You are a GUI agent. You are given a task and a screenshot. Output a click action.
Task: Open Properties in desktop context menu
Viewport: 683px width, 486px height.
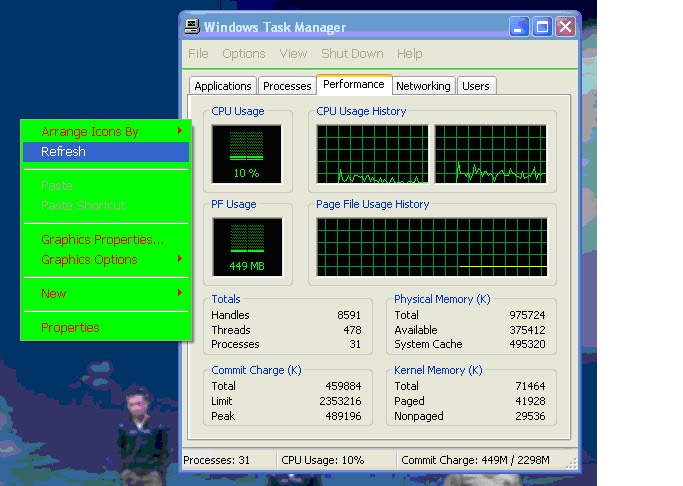pyautogui.click(x=106, y=327)
